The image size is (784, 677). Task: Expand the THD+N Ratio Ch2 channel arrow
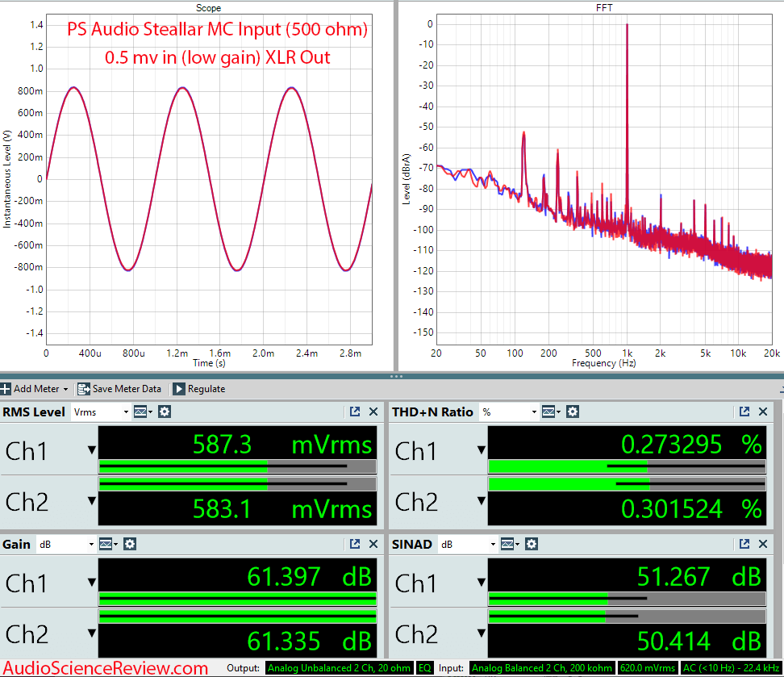[481, 500]
